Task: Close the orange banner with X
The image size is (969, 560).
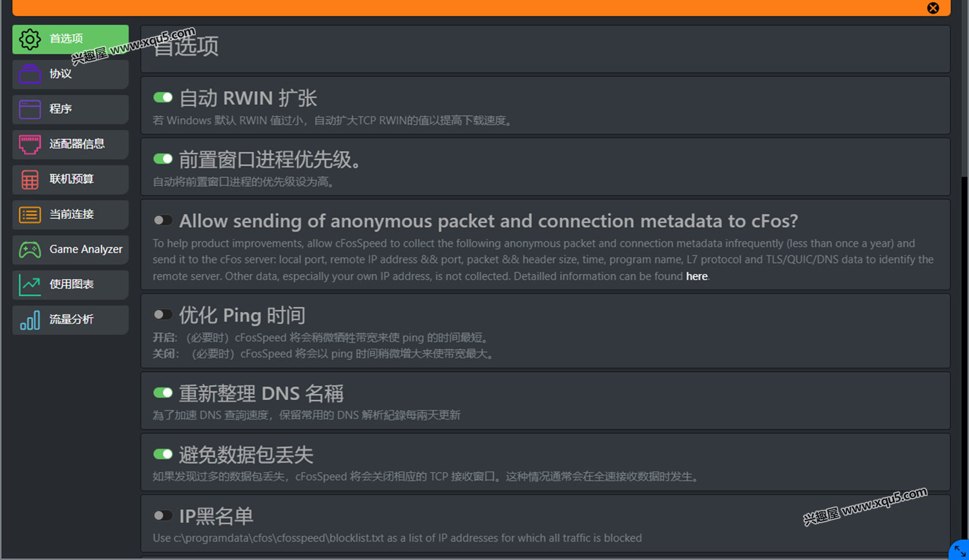Action: pyautogui.click(x=933, y=8)
